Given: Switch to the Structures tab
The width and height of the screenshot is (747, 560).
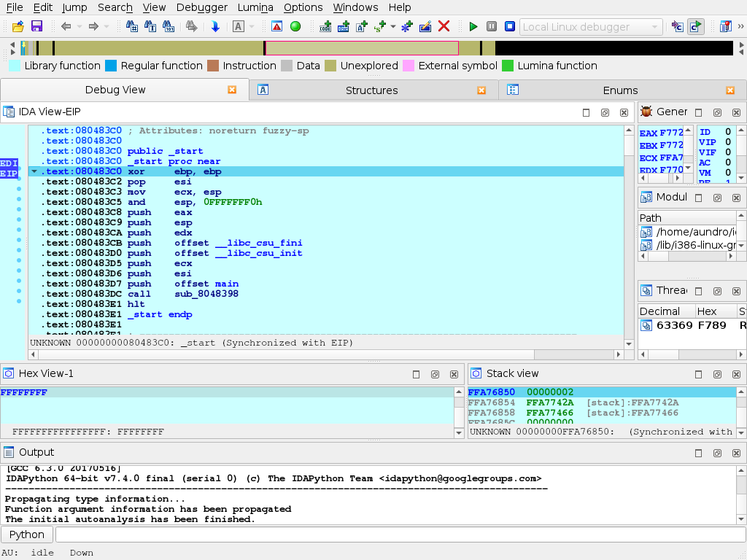Looking at the screenshot, I should click(x=371, y=90).
